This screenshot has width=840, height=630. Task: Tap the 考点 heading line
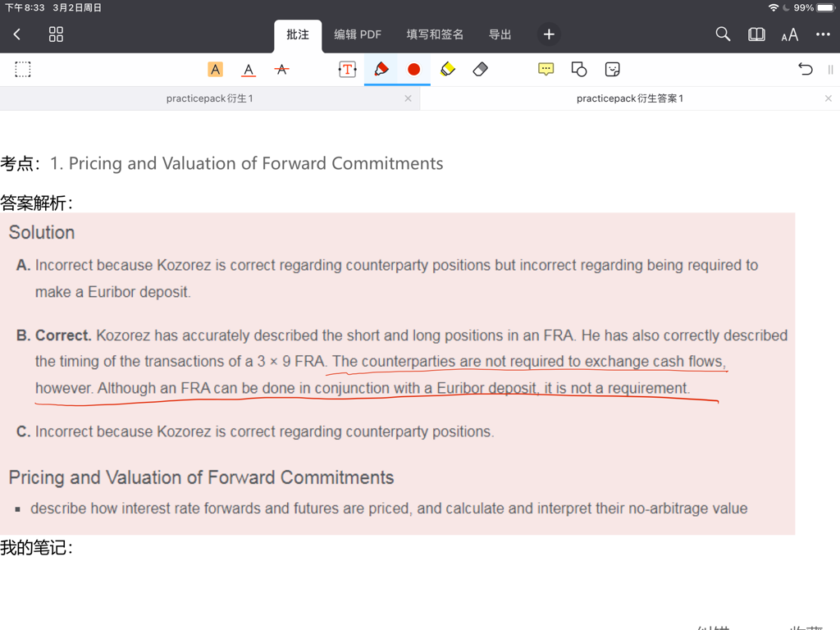pos(221,163)
